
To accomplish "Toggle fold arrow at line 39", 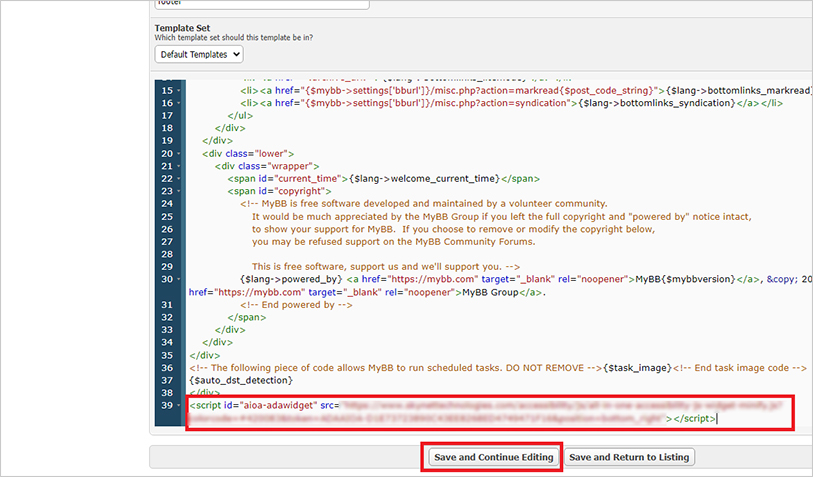I will (x=181, y=405).
